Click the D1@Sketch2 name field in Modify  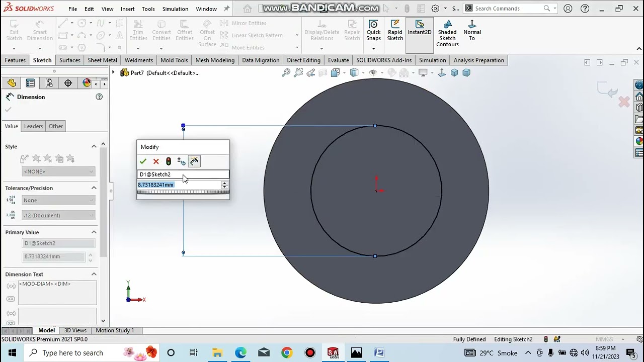pyautogui.click(x=183, y=174)
